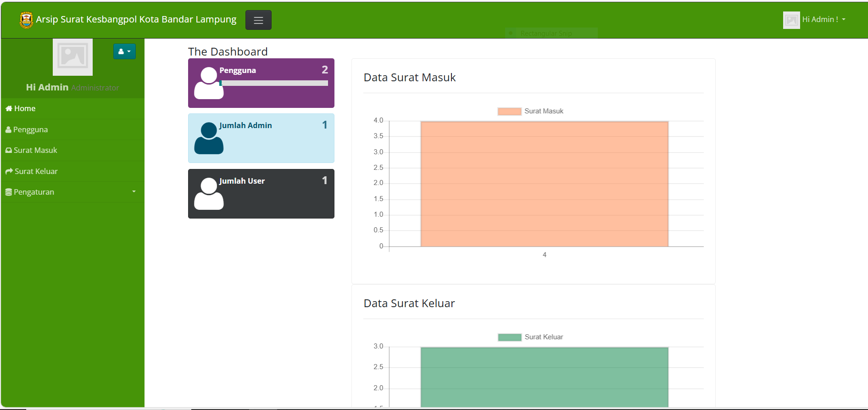Click the orange Surat Masuk chart bar

[545, 184]
